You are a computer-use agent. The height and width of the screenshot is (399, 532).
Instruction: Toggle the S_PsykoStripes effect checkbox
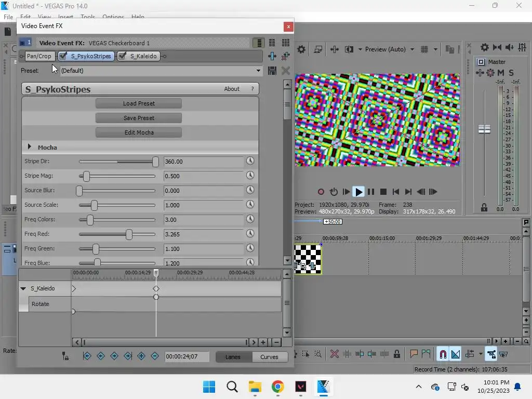coord(63,56)
